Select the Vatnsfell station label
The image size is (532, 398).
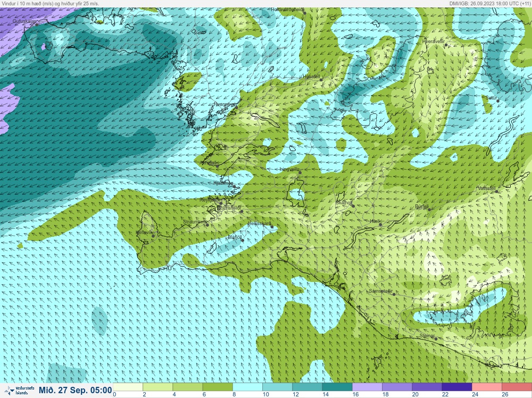click(487, 188)
